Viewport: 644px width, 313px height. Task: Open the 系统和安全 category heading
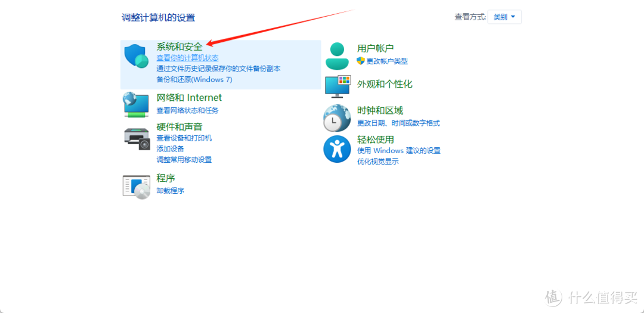pyautogui.click(x=179, y=47)
